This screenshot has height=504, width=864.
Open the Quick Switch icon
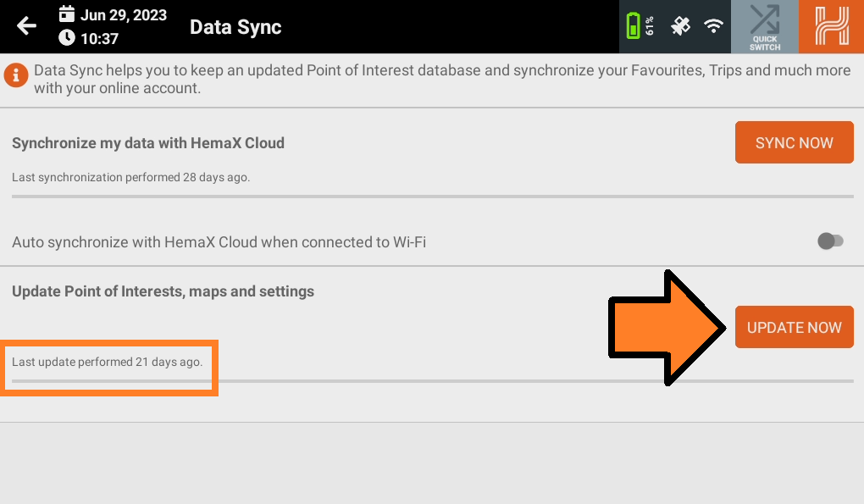[764, 27]
